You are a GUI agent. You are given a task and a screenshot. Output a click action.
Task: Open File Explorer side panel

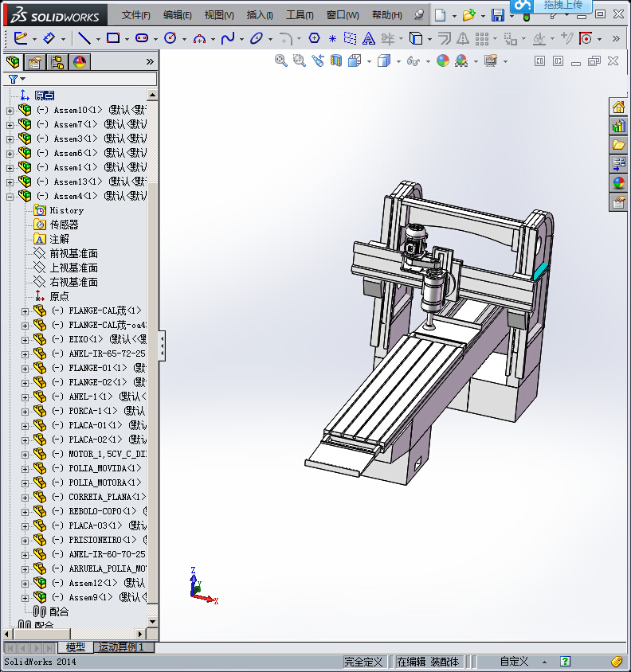[x=618, y=145]
